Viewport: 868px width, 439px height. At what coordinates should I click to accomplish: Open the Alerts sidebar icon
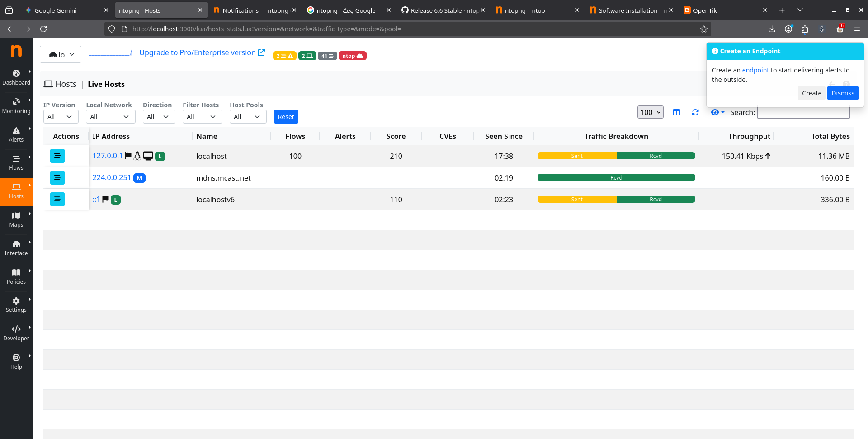tap(16, 134)
